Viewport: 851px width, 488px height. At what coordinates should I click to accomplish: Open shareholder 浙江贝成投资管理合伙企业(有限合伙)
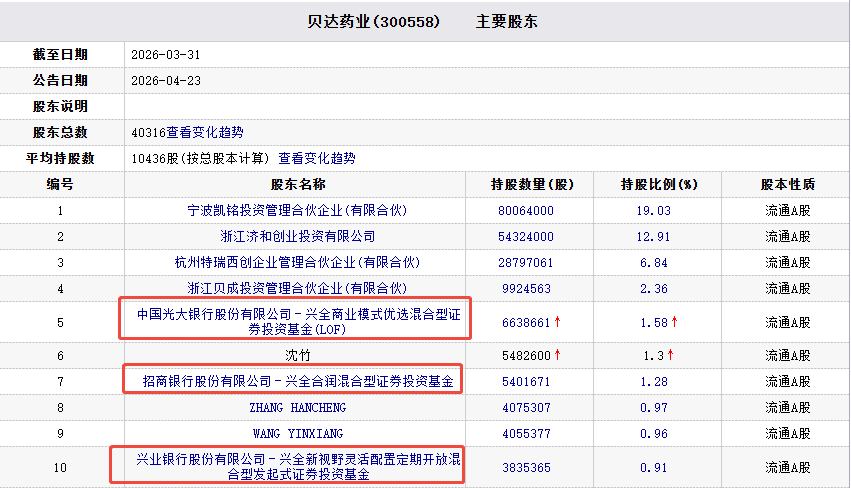(x=297, y=288)
